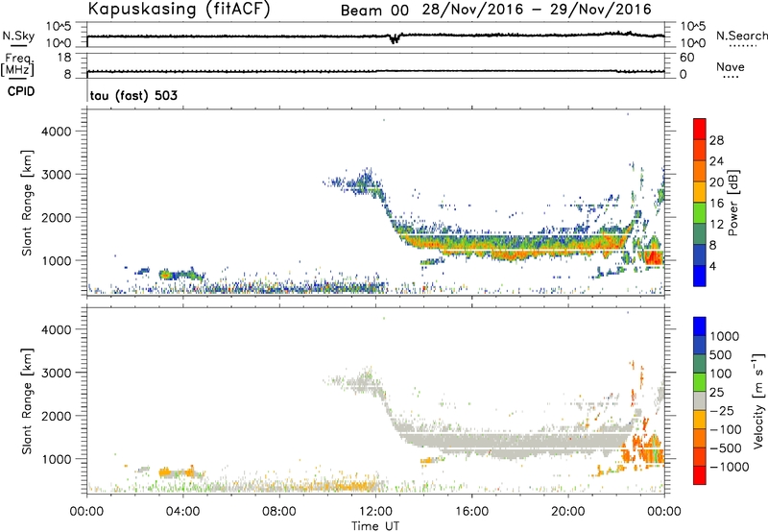Click the 'N.Sky' legend label
768x532 pixels.
click(18, 36)
